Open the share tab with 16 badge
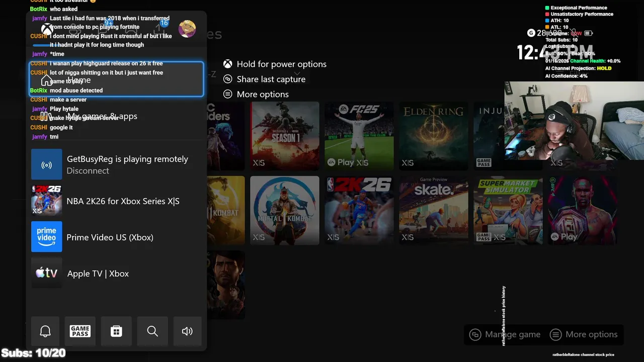Screen dimensions: 644x362 click(159, 28)
